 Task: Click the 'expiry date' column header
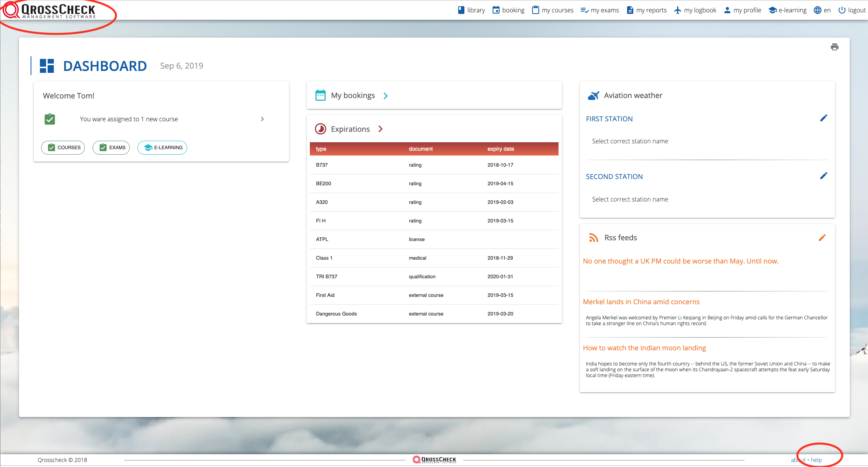(x=500, y=149)
